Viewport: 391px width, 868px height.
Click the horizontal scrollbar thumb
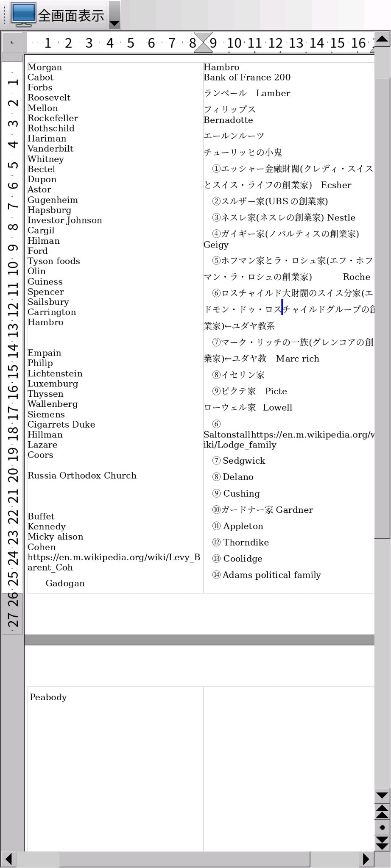pos(185,859)
